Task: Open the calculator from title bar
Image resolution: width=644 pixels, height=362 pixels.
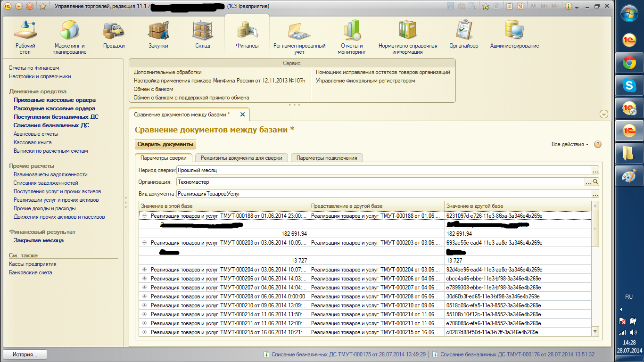Action: pyautogui.click(x=509, y=6)
